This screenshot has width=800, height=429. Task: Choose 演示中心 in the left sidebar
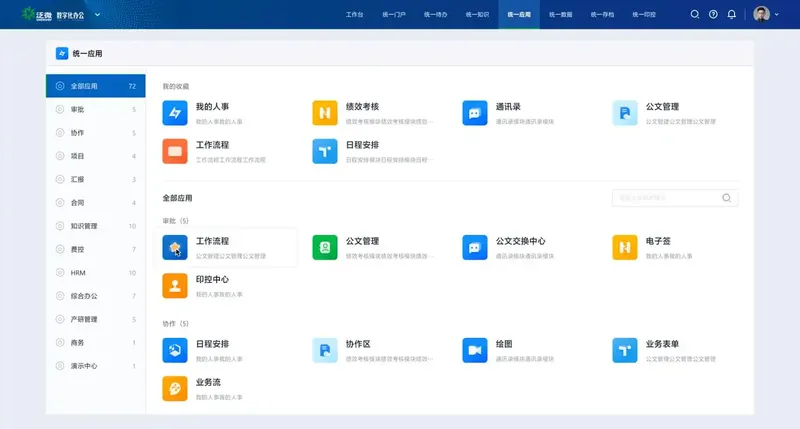point(95,366)
